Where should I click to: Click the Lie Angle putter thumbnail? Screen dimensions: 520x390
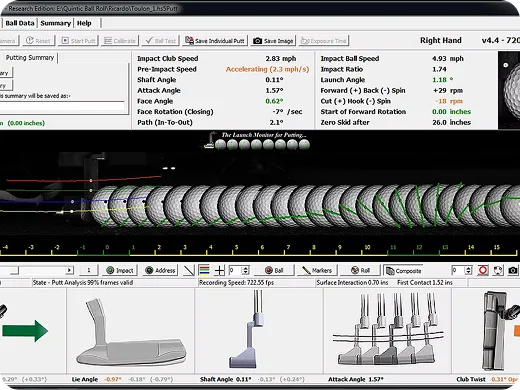(x=131, y=332)
